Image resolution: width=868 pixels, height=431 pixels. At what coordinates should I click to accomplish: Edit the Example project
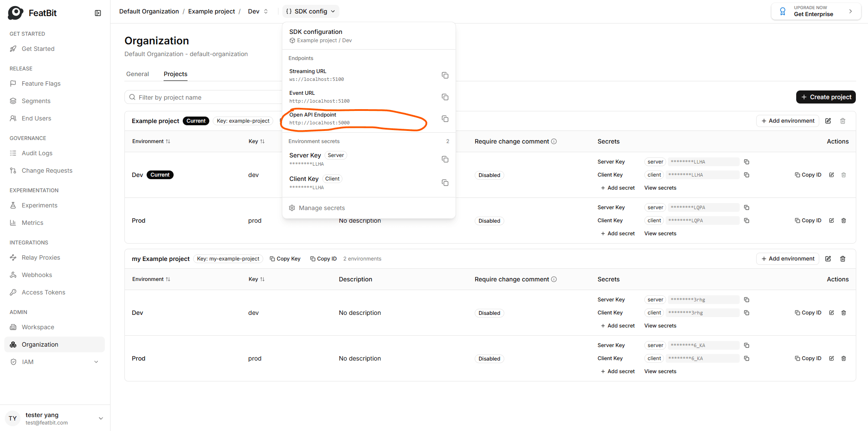828,121
